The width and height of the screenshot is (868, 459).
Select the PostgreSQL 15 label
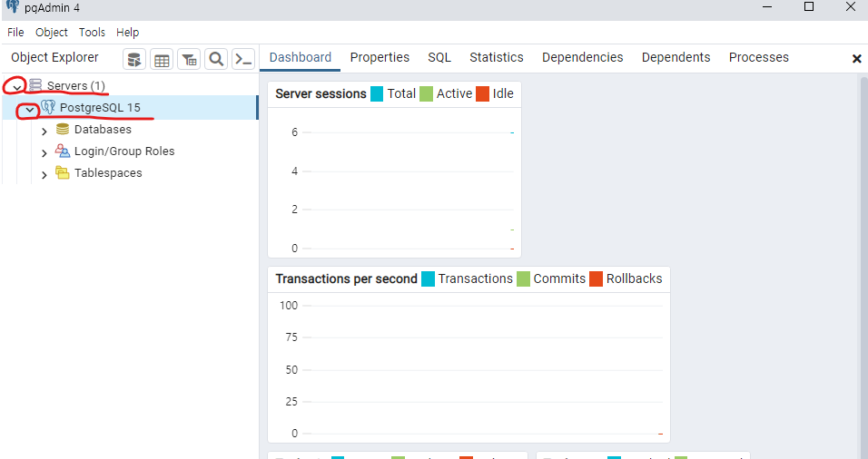click(x=100, y=107)
